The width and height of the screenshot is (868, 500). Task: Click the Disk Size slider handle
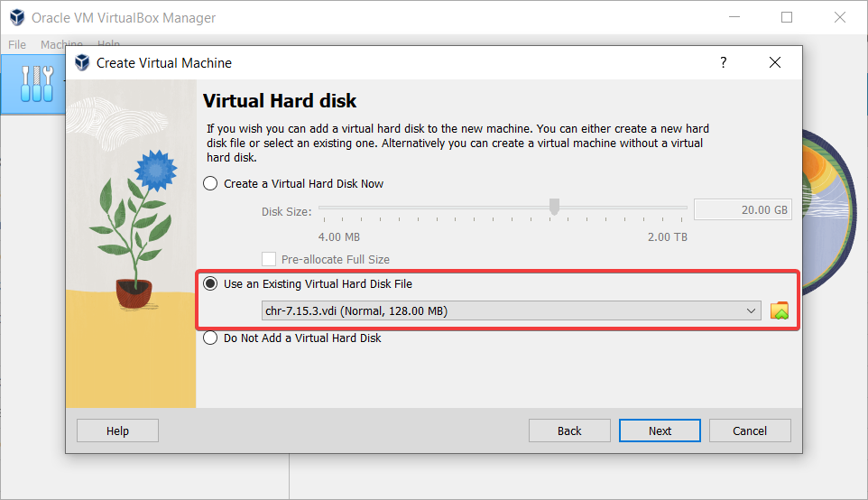tap(555, 208)
